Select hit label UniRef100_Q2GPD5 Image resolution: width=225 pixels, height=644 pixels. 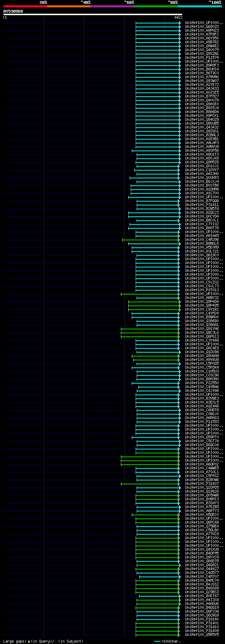point(202,488)
